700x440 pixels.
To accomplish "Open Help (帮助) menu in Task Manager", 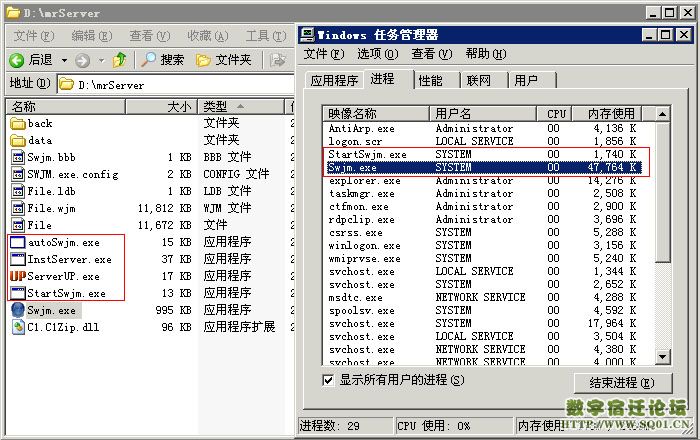I will click(486, 54).
